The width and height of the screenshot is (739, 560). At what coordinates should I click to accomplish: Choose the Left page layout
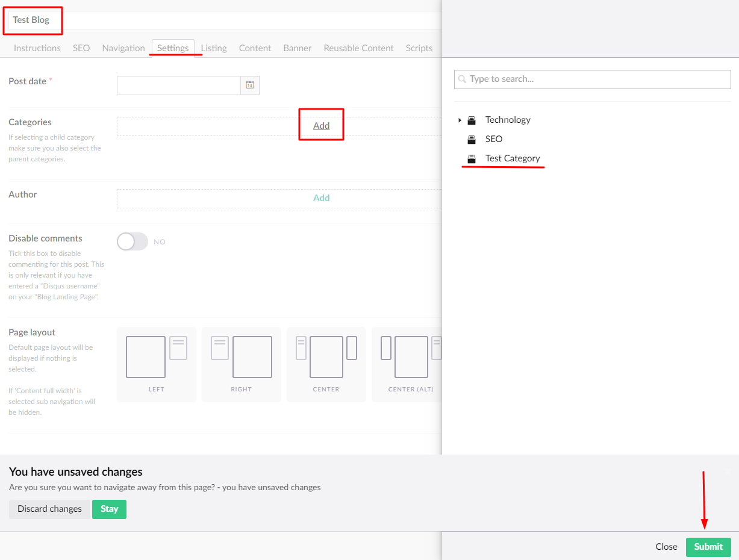coord(157,364)
